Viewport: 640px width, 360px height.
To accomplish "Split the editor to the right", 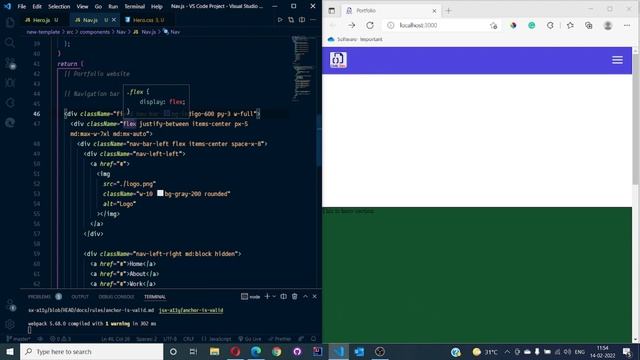I will pyautogui.click(x=302, y=20).
